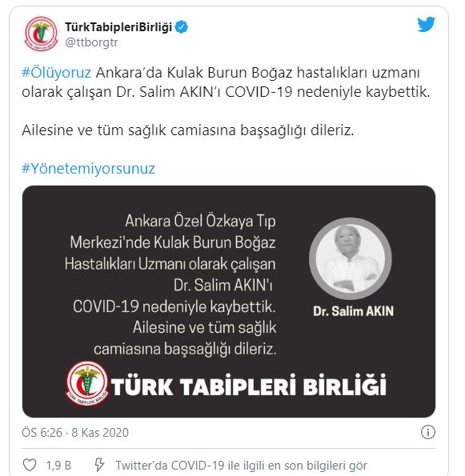Click the info circle icon
This screenshot has width=465, height=476.
pyautogui.click(x=428, y=432)
